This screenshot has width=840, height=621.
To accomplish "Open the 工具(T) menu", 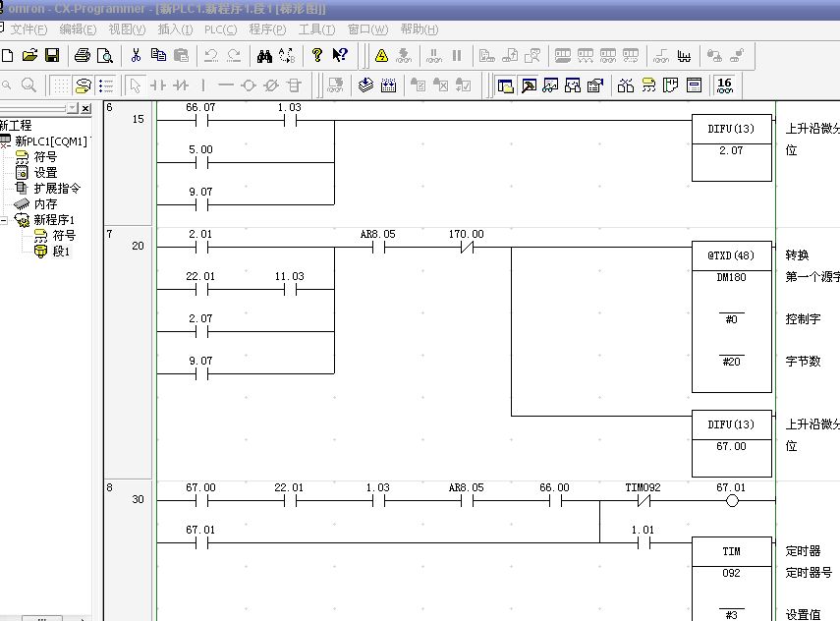I will 316,29.
